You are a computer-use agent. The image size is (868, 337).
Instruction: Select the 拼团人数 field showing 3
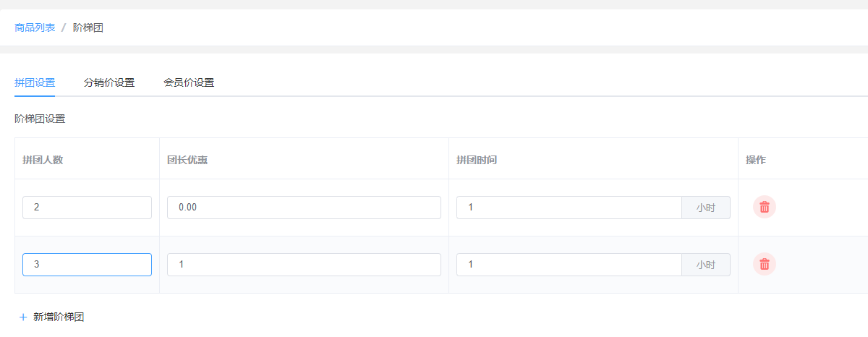(x=87, y=265)
